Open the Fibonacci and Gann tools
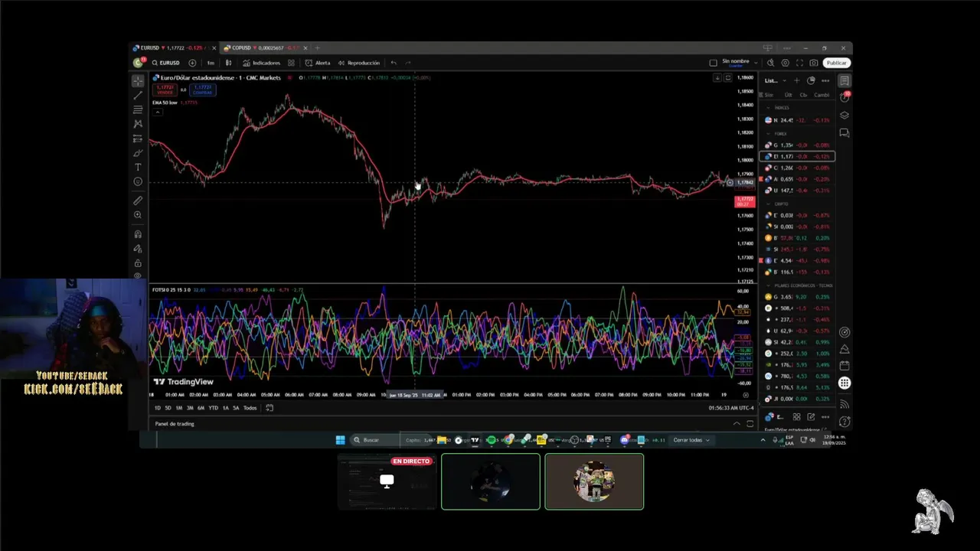Viewport: 980px width, 551px height. [138, 109]
